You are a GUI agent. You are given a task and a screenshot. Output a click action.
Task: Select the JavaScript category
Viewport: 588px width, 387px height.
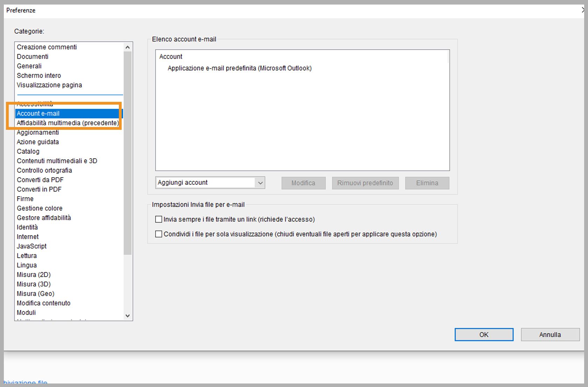point(31,246)
